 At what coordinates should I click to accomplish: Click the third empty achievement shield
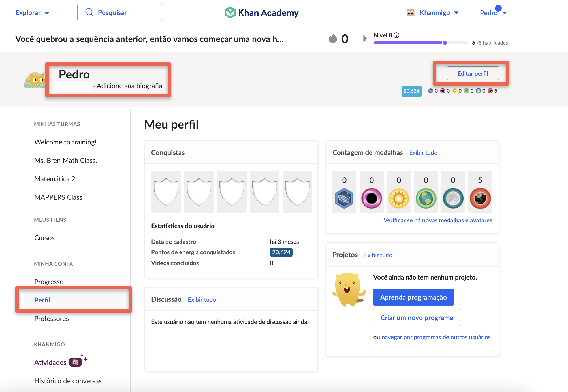(232, 192)
